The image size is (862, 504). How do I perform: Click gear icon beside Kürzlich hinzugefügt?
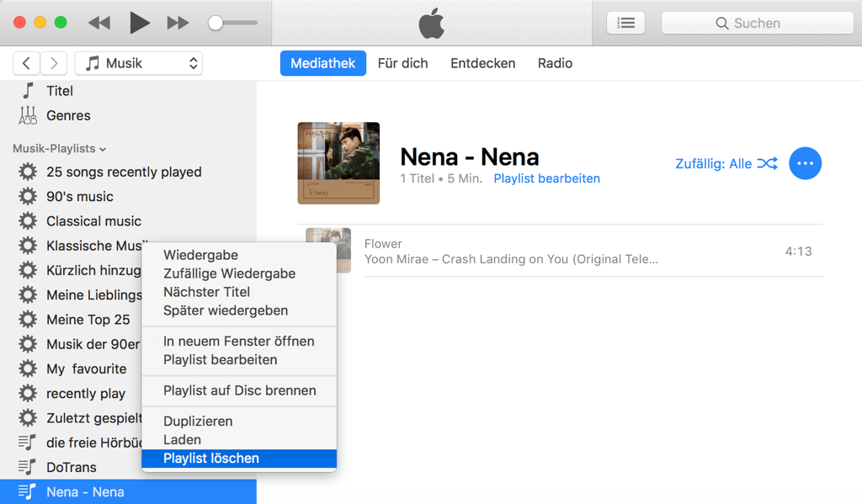coord(28,270)
